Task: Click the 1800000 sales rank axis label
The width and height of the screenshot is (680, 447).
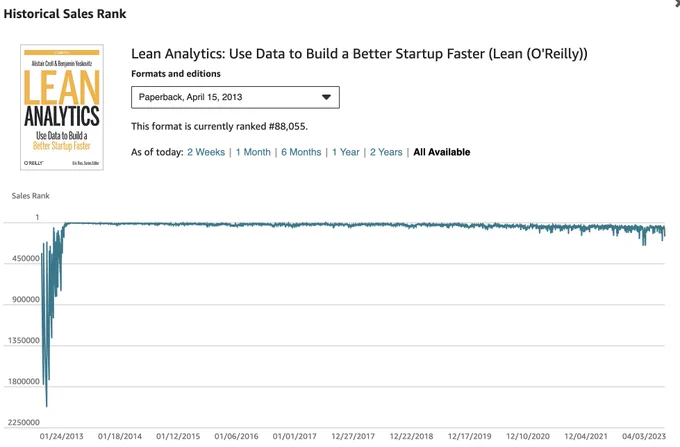Action: click(x=23, y=382)
